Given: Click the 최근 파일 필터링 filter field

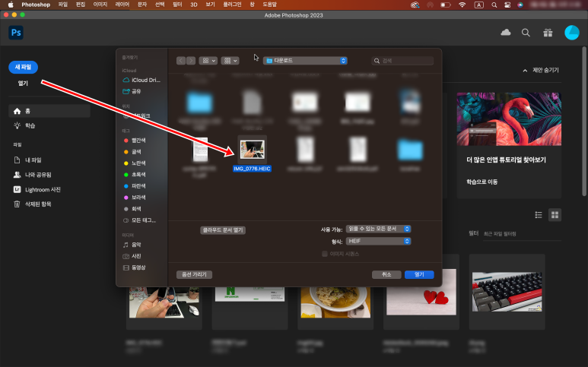Looking at the screenshot, I should (x=522, y=234).
